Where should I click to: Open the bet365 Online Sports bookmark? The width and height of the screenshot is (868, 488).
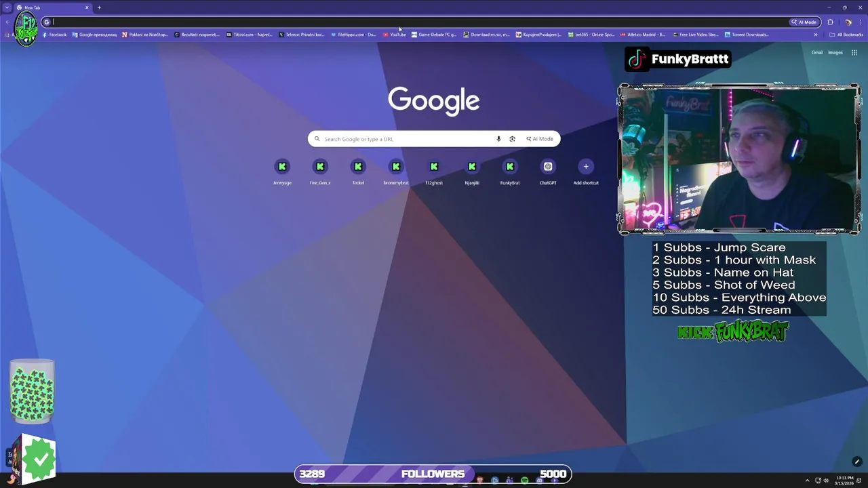click(x=591, y=35)
